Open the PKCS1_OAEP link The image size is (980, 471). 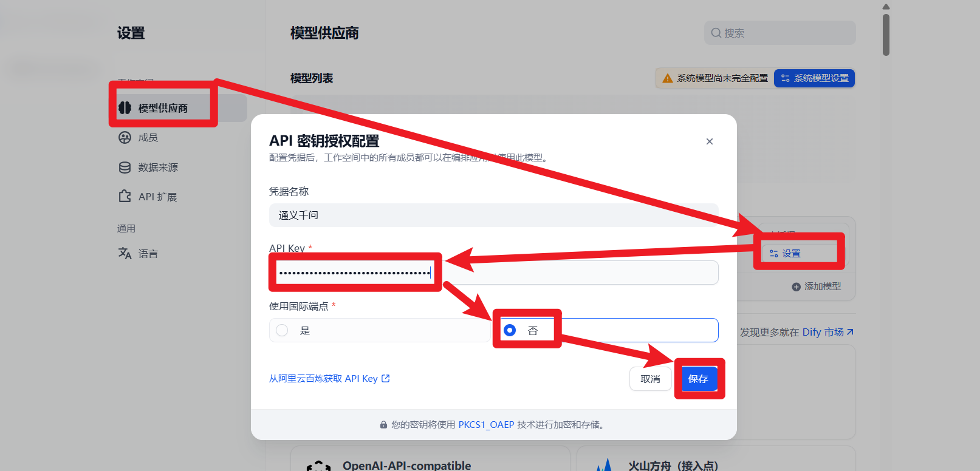tap(486, 425)
